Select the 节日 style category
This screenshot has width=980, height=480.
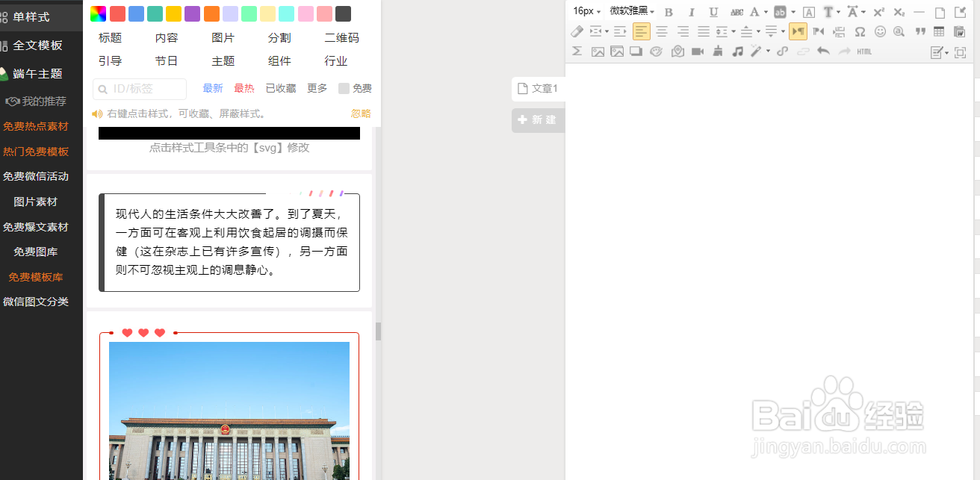click(167, 60)
